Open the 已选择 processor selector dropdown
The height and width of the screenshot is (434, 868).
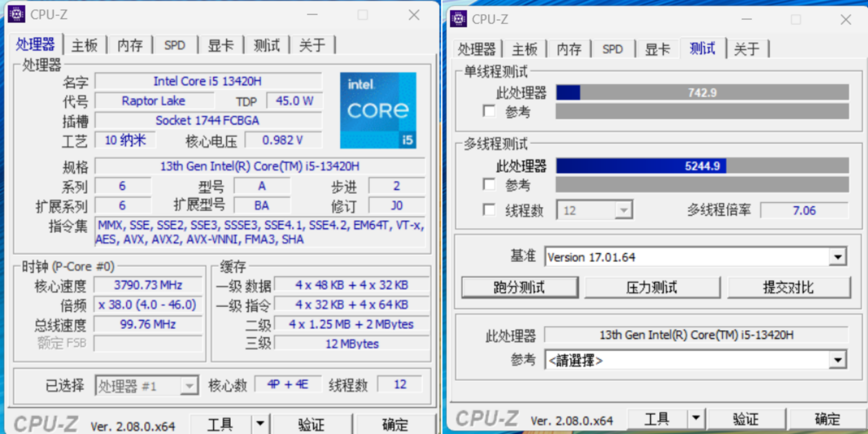tap(190, 386)
